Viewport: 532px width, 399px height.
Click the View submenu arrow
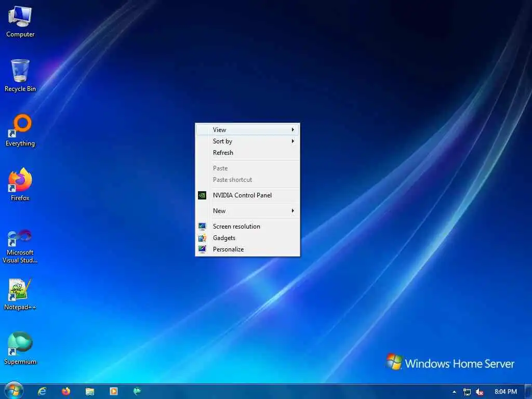(x=293, y=129)
